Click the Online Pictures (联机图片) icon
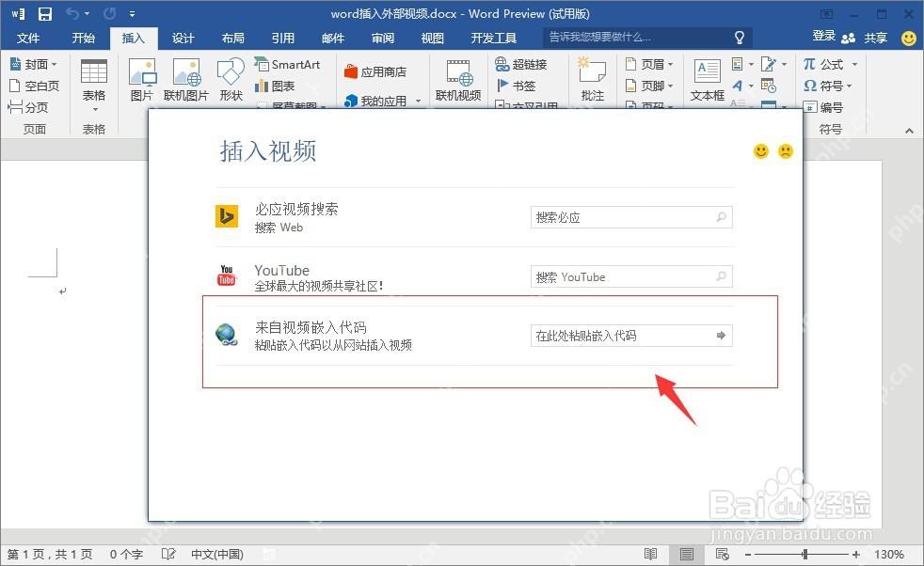The width and height of the screenshot is (924, 566). (186, 80)
